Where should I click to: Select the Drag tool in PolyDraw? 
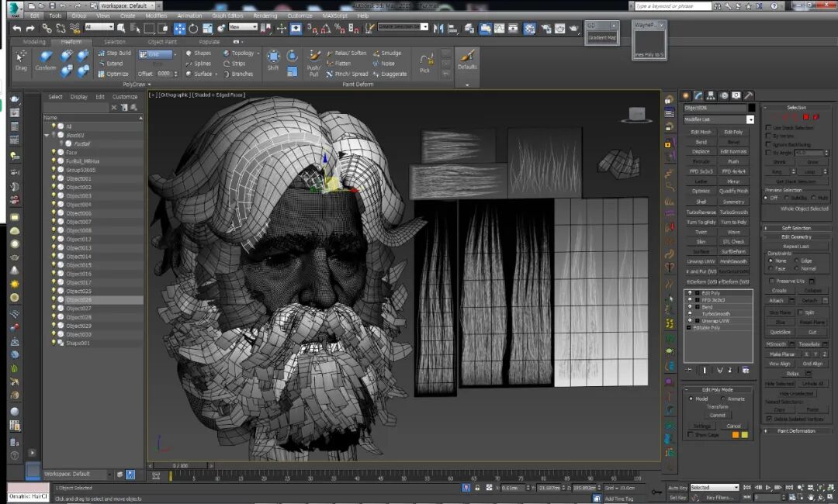(22, 60)
